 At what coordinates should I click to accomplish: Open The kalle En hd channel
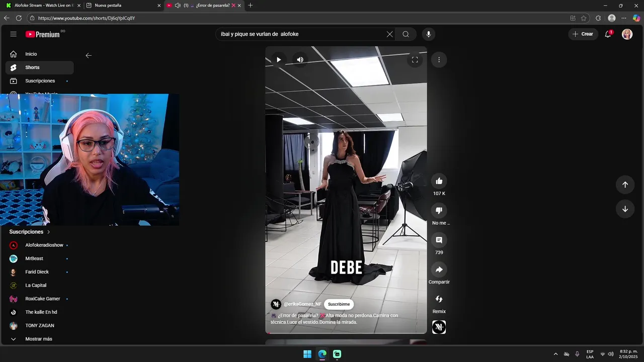click(x=39, y=312)
